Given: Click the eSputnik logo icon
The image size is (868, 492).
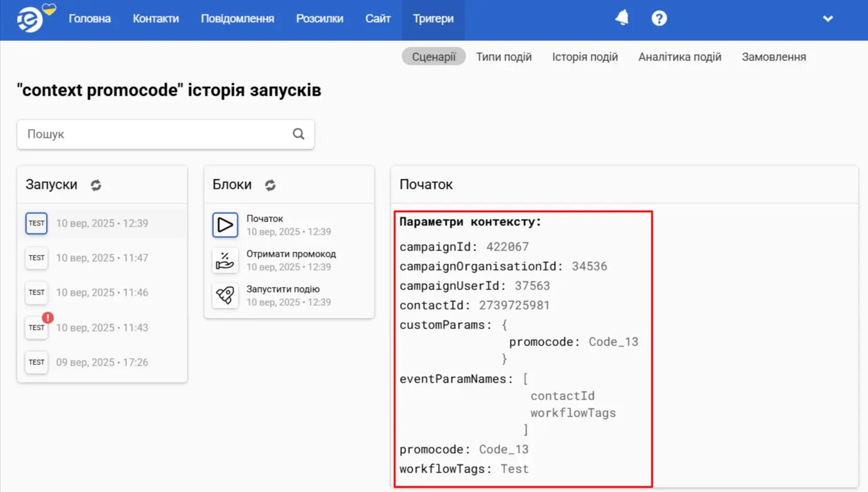Looking at the screenshot, I should coord(30,19).
